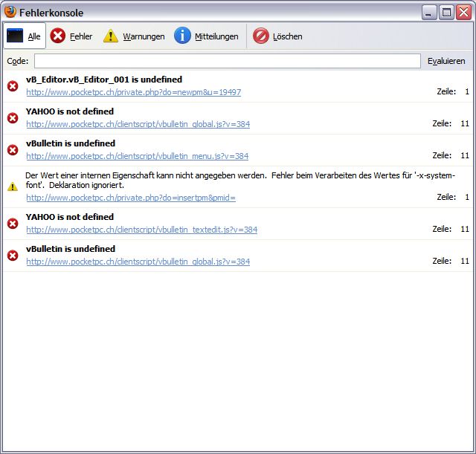Click the blue info Mitteilungen icon

coord(182,36)
